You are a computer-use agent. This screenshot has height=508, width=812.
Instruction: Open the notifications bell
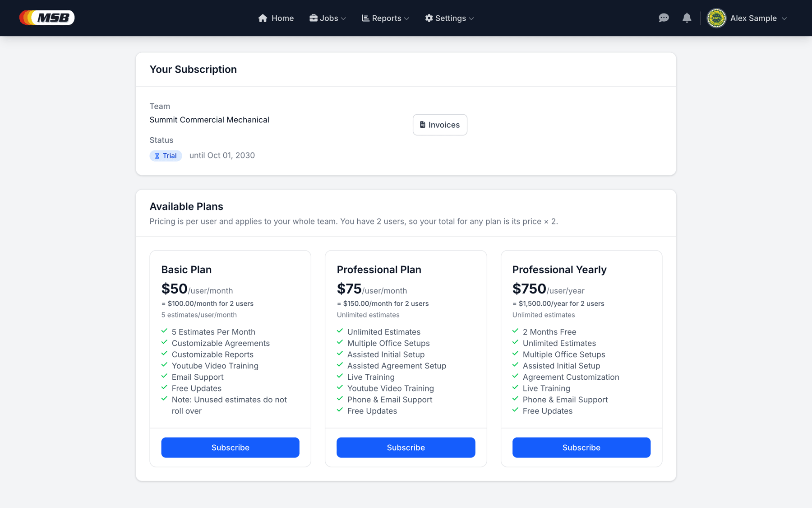click(x=687, y=18)
